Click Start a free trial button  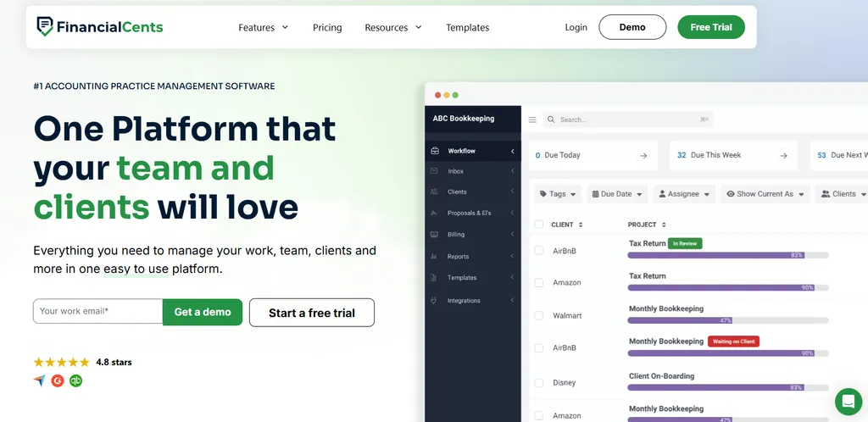point(312,313)
